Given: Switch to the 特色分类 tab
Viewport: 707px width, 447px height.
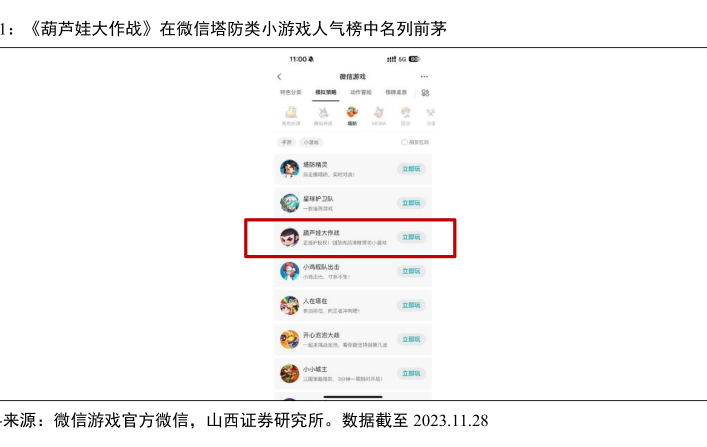Looking at the screenshot, I should coord(291,92).
